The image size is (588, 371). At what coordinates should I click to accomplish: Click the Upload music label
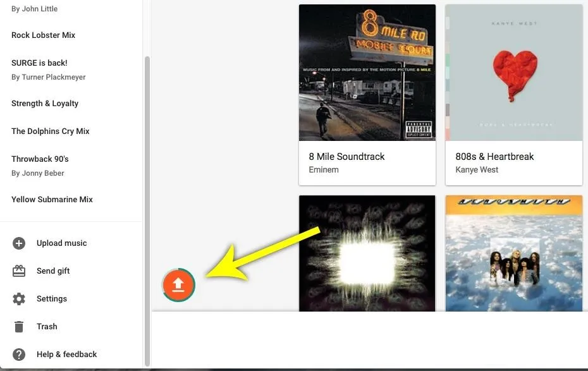61,243
